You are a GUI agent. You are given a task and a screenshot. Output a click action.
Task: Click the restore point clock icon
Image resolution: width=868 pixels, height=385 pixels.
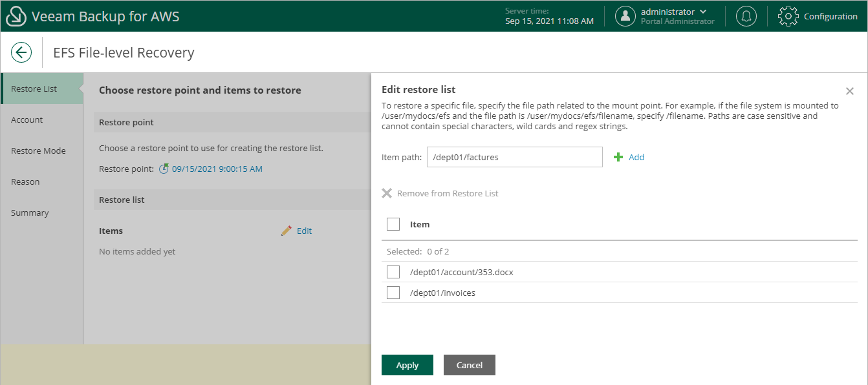[x=164, y=169]
